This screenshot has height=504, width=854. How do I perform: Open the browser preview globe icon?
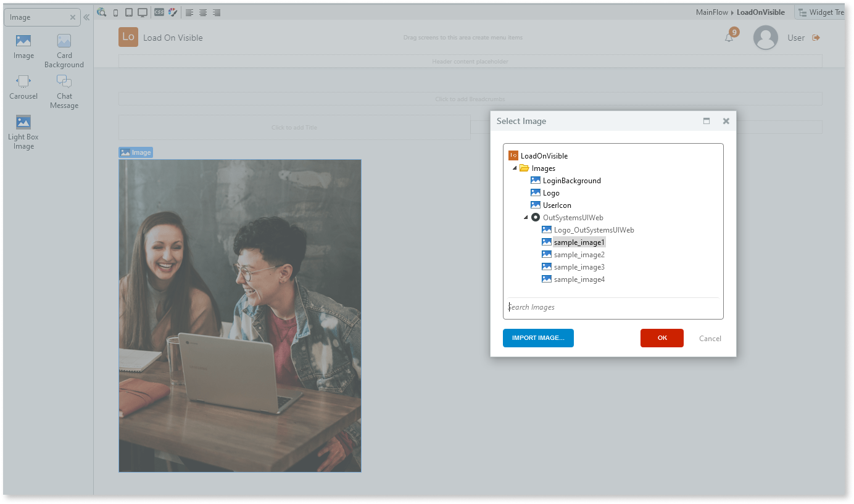tap(101, 12)
